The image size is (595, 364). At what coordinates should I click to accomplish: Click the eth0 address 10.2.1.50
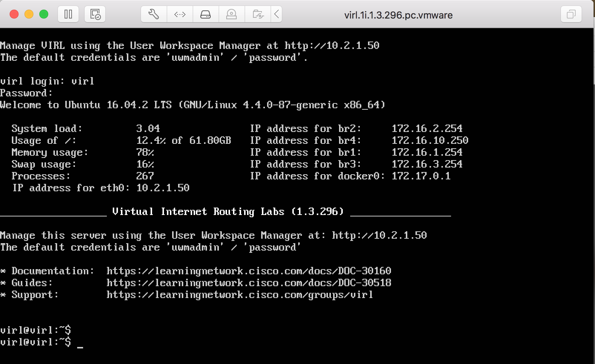click(163, 188)
